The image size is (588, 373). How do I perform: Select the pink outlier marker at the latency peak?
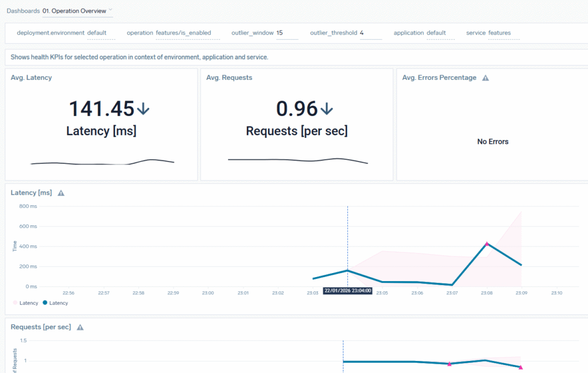pyautogui.click(x=487, y=244)
